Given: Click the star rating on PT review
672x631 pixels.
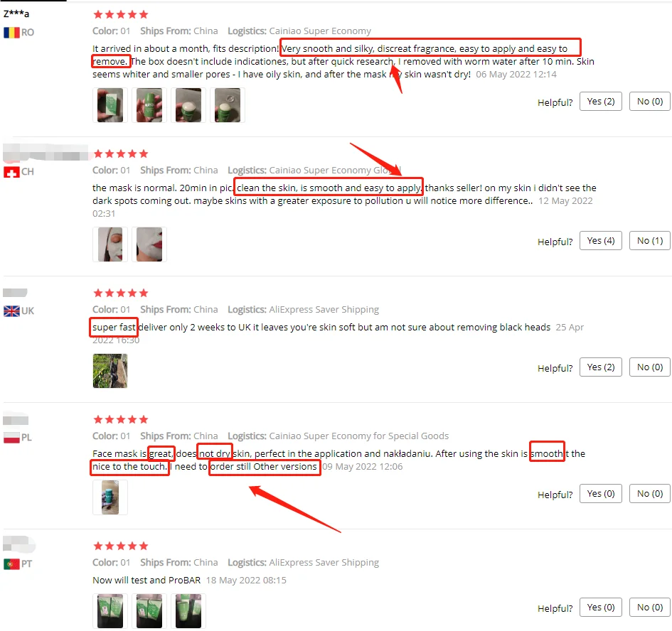Looking at the screenshot, I should point(121,546).
